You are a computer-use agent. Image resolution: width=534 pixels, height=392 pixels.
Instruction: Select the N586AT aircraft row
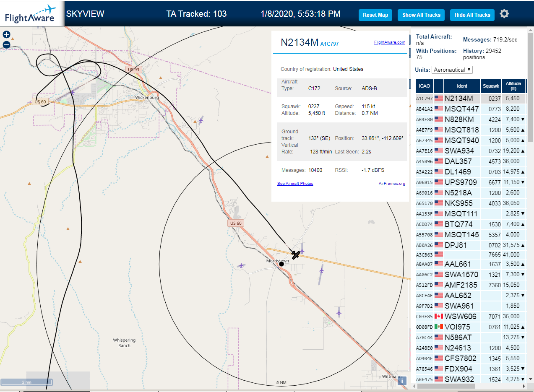471,337
